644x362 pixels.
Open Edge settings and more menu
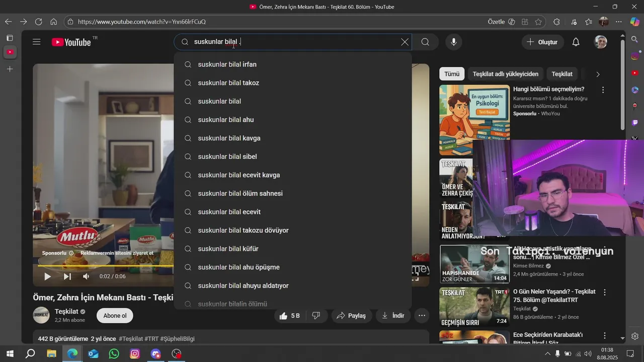coord(619,22)
